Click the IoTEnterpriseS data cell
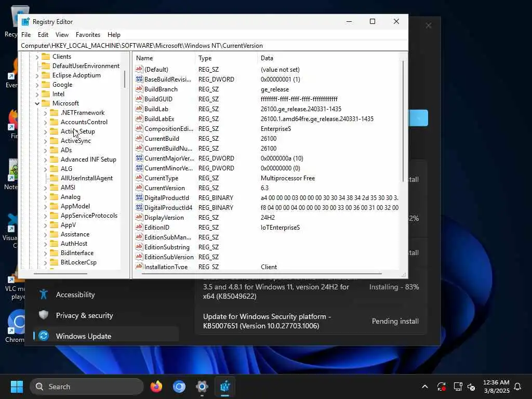The image size is (532, 399). [x=280, y=228]
